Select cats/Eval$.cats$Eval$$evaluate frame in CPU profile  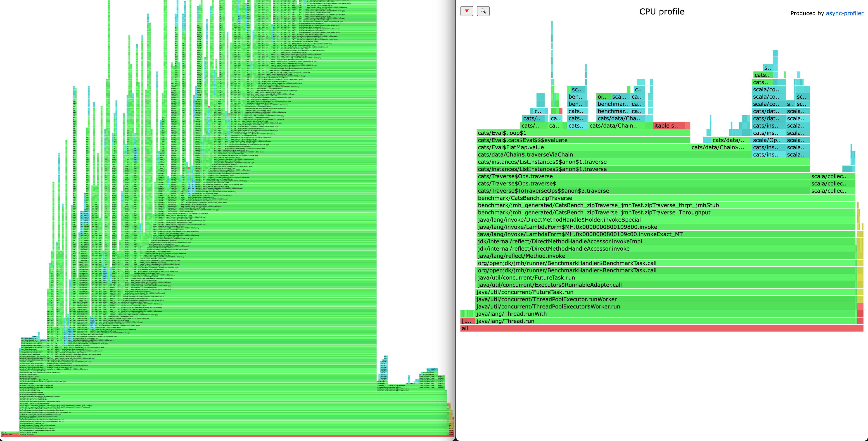coord(583,140)
